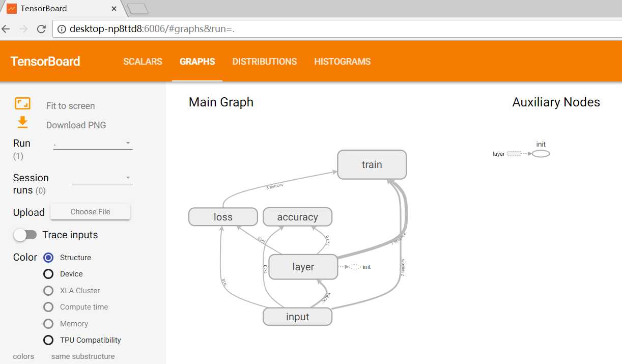This screenshot has width=622, height=364.
Task: Click the browser address bar URL
Action: 152,29
